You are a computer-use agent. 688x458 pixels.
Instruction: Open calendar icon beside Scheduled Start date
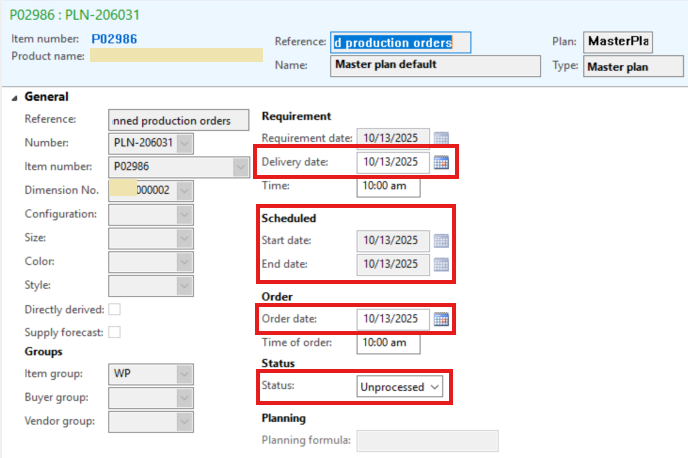coord(441,241)
